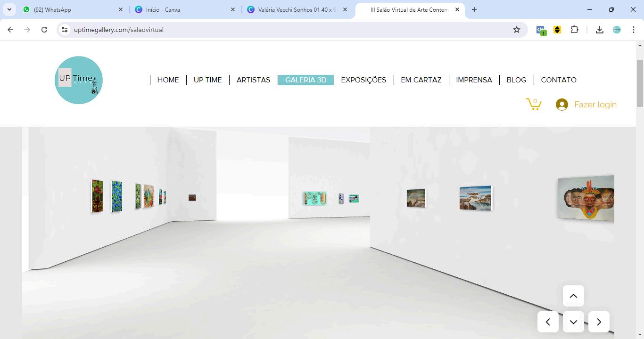Select the red and green painting on left wall
The image size is (644, 339).
click(x=97, y=196)
